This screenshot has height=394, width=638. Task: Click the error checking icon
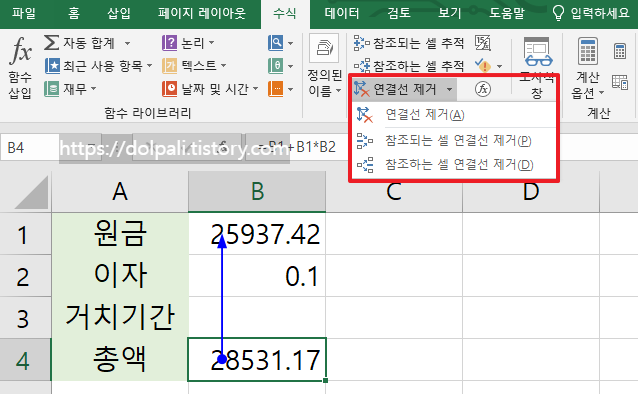click(483, 65)
